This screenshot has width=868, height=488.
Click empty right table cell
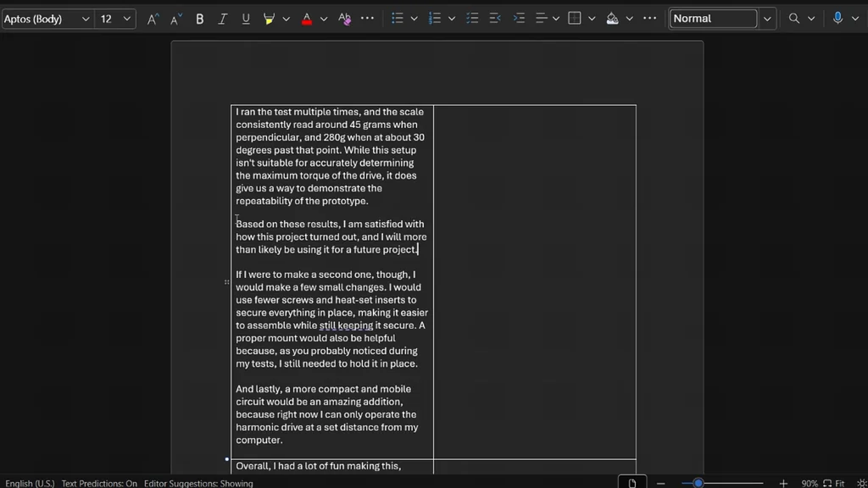point(535,281)
